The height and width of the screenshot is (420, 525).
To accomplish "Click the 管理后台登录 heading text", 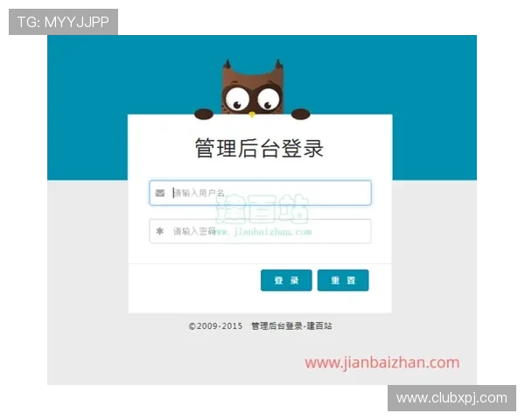I will 260,148.
